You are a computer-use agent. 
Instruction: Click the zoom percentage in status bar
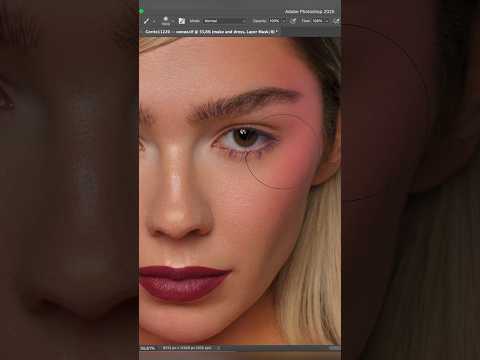(148, 348)
